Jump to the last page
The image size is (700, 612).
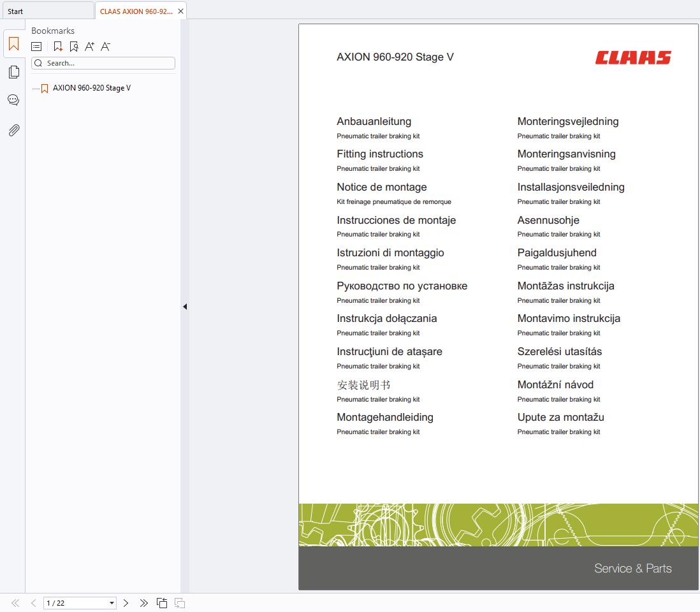[x=143, y=603]
